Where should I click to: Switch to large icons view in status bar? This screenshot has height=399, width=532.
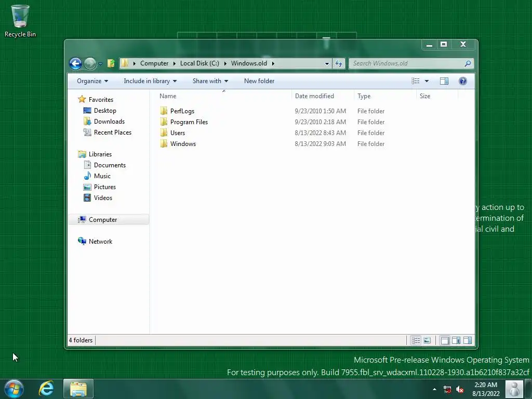point(427,340)
